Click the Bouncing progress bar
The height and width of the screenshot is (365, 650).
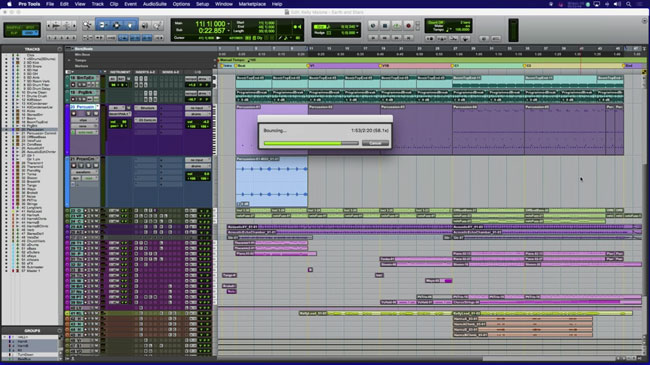311,143
